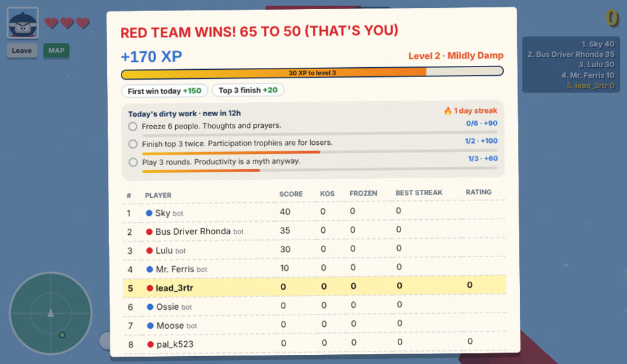Click the 1/3 · +60 task reward

point(483,159)
